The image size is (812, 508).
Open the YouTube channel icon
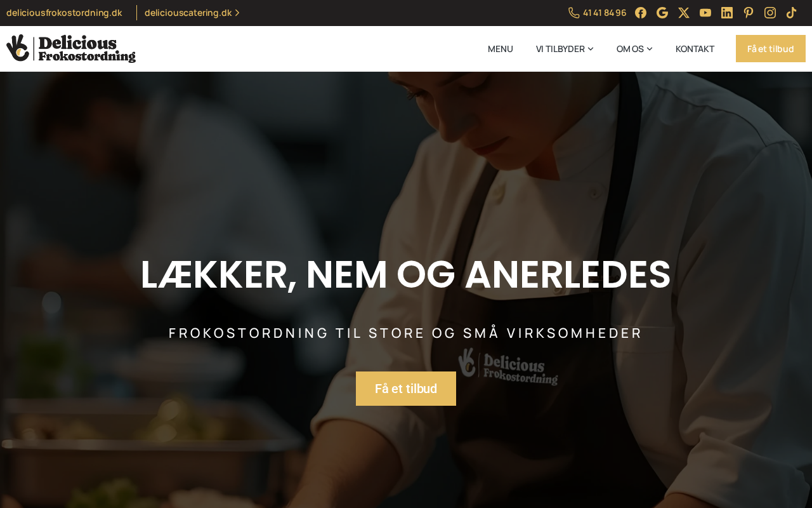pyautogui.click(x=705, y=13)
